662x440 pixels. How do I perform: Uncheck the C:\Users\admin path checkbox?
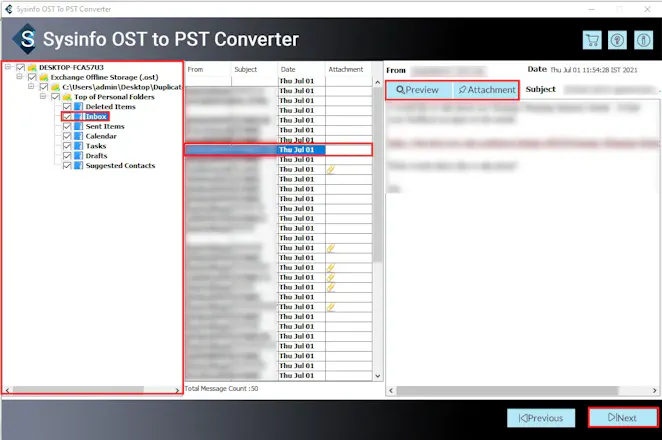click(x=43, y=87)
